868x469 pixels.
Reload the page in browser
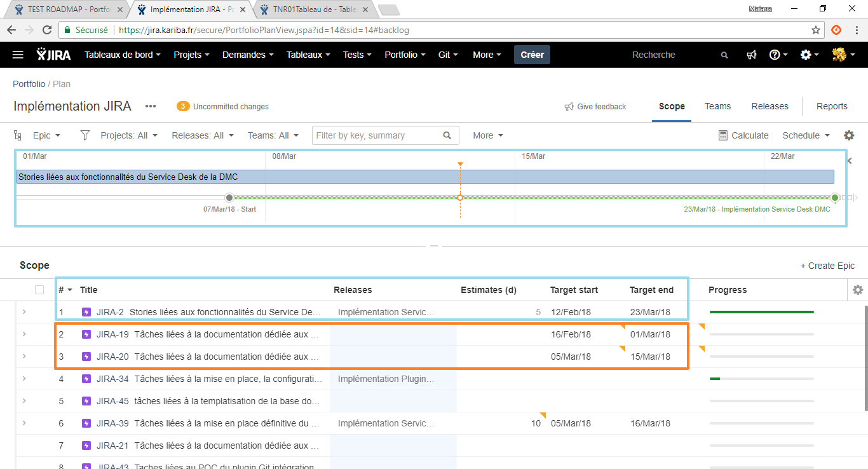pos(47,30)
